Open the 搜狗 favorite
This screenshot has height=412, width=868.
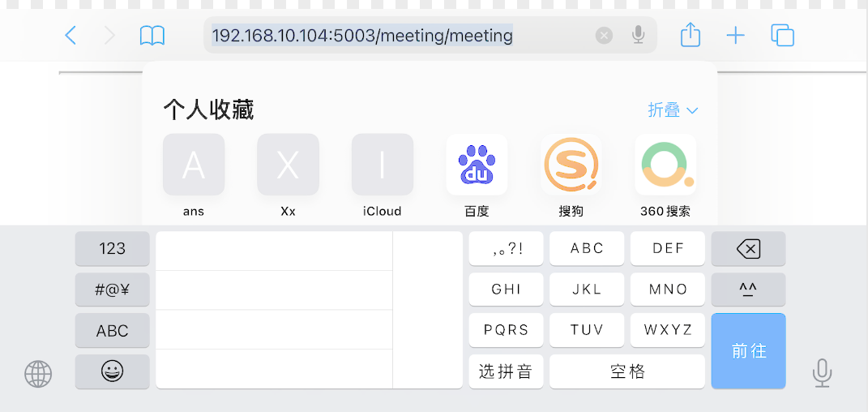(x=571, y=165)
